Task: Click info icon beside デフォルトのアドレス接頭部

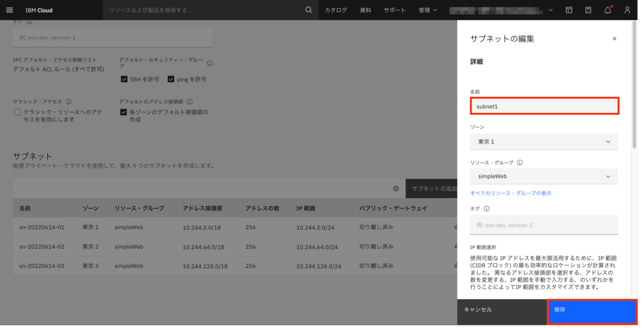Action: pyautogui.click(x=189, y=101)
